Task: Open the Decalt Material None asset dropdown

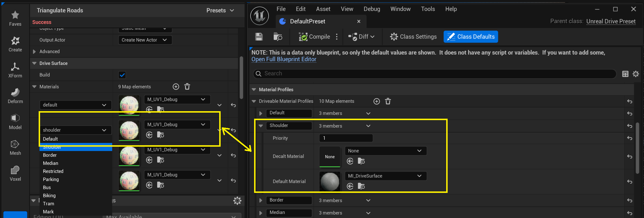Action: [x=386, y=151]
